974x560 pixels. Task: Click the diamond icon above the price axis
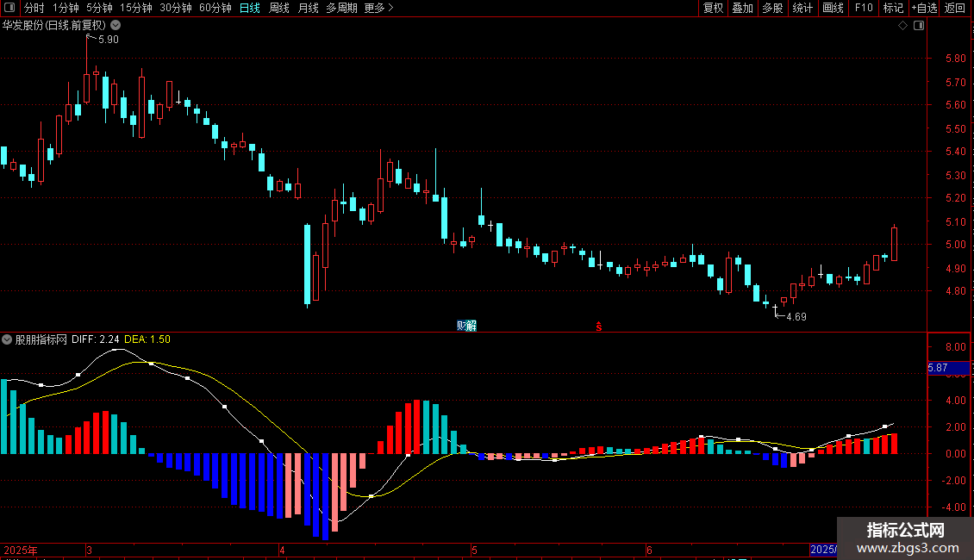point(903,26)
